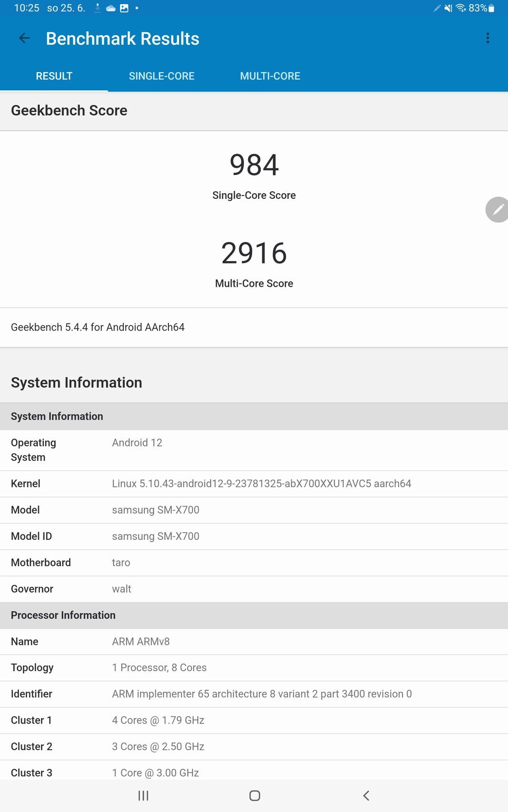508x812 pixels.
Task: Tap the download notification icon
Action: coord(98,8)
